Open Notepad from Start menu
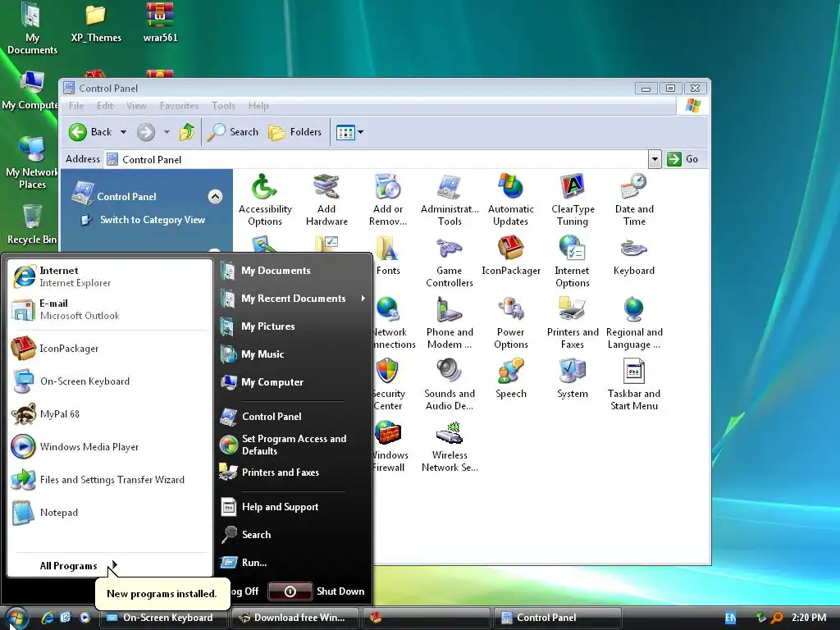The height and width of the screenshot is (630, 840). coord(59,513)
